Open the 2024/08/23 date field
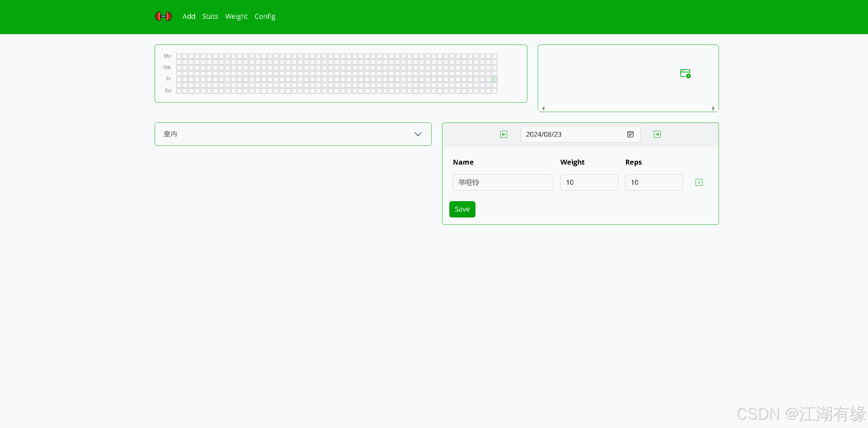This screenshot has width=868, height=428. [x=571, y=134]
